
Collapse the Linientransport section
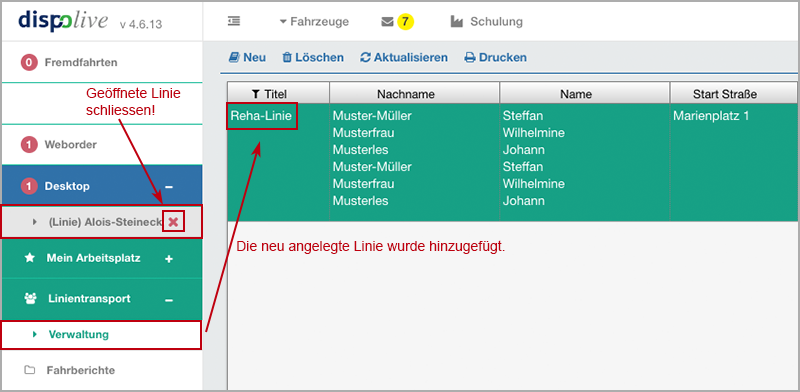[169, 300]
